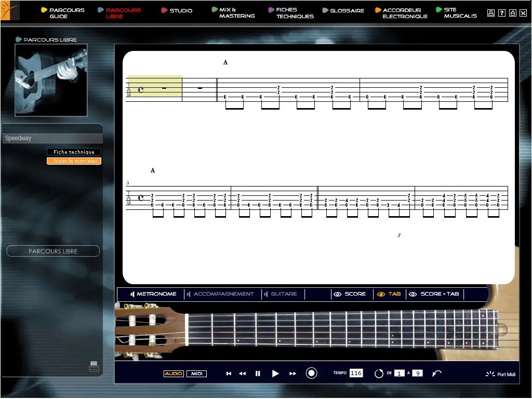Open Fiches Techniques section
The height and width of the screenshot is (399, 532).
tap(291, 13)
